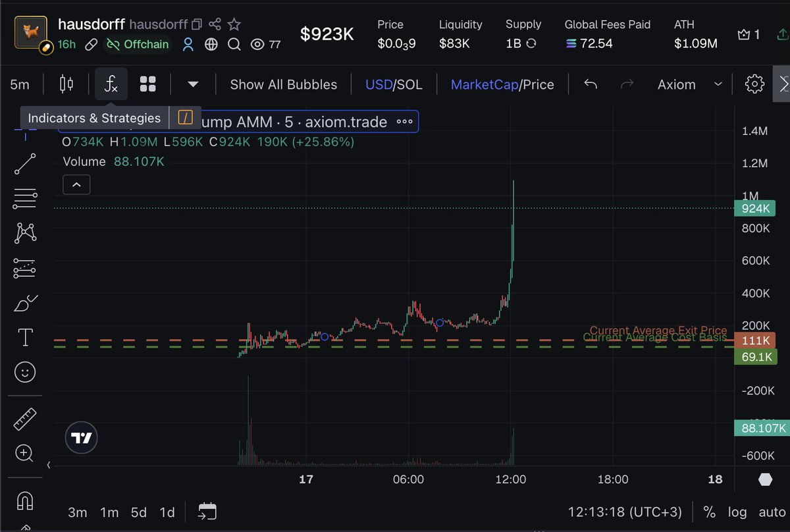Click the Liquidity $83K value
This screenshot has width=790, height=532.
coord(454,44)
